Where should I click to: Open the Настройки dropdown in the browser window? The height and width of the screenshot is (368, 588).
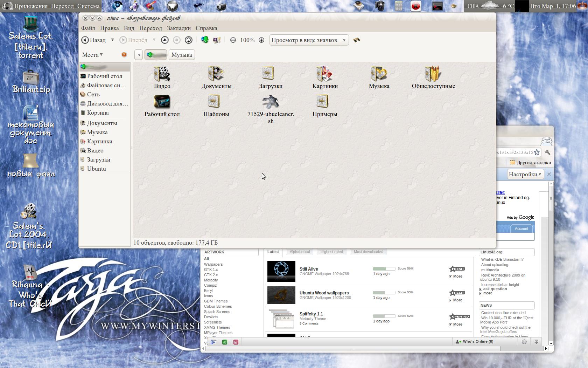click(x=525, y=174)
